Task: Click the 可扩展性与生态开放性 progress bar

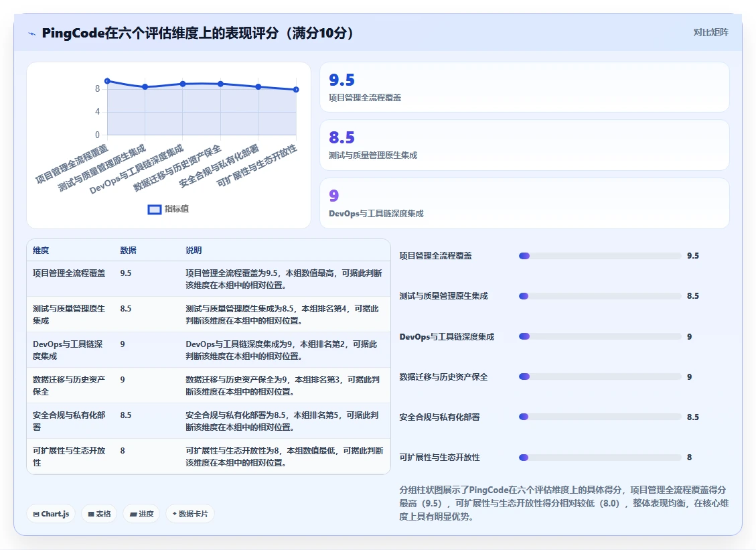Action: [600, 458]
